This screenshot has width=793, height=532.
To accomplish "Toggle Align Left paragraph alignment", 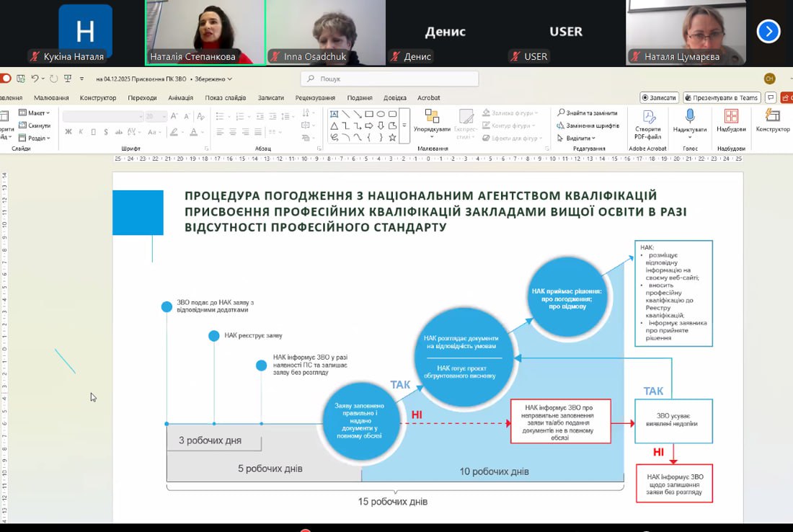I will [x=220, y=132].
